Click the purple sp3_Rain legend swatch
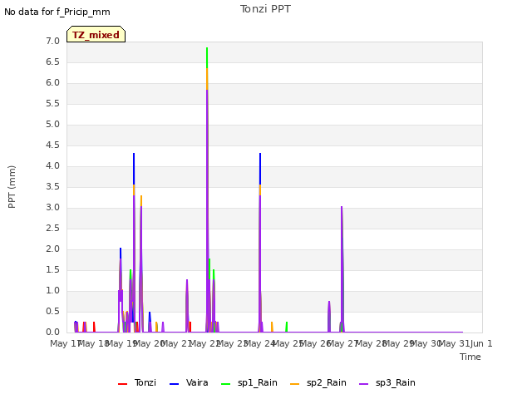The width and height of the screenshot is (532, 399). pyautogui.click(x=364, y=384)
